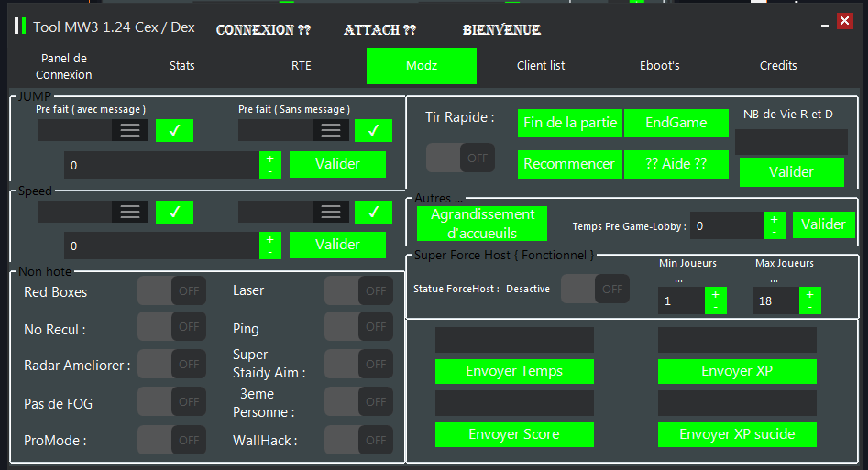
Task: Click Envoyer Score button
Action: point(514,434)
